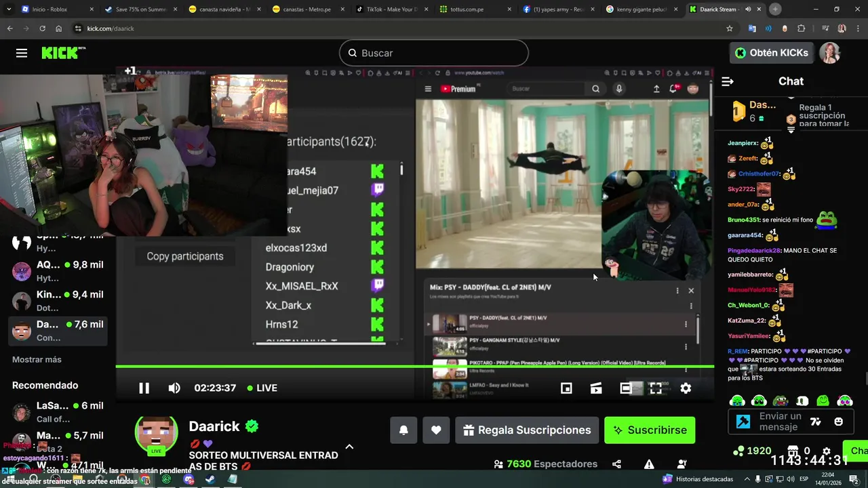Toggle theater mode in the player
Screen dimensions: 868x488
point(626,388)
